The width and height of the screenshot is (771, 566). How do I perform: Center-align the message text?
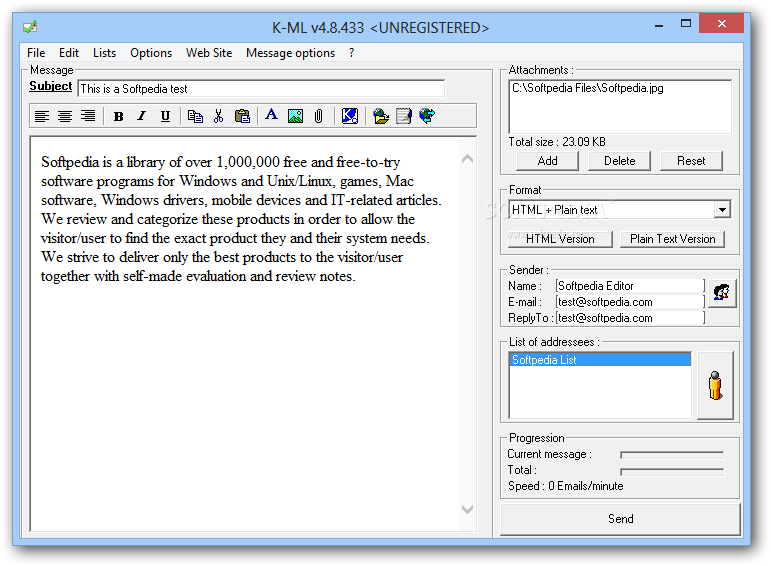coord(65,116)
